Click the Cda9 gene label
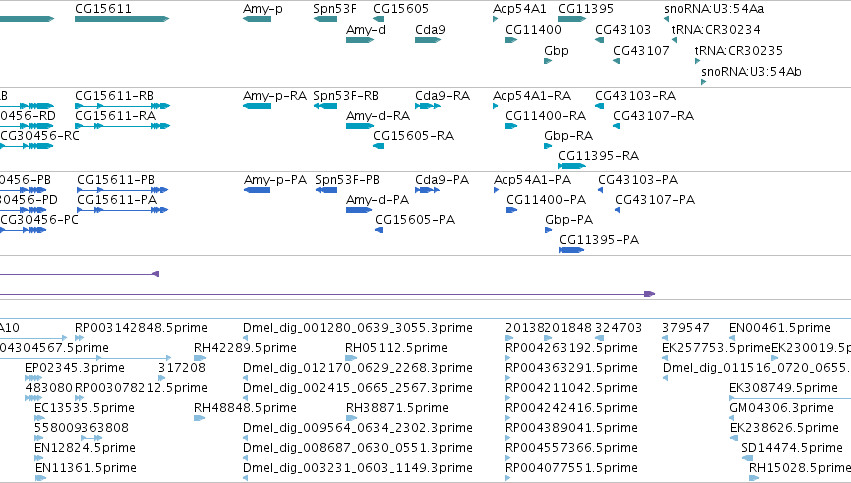 430,29
